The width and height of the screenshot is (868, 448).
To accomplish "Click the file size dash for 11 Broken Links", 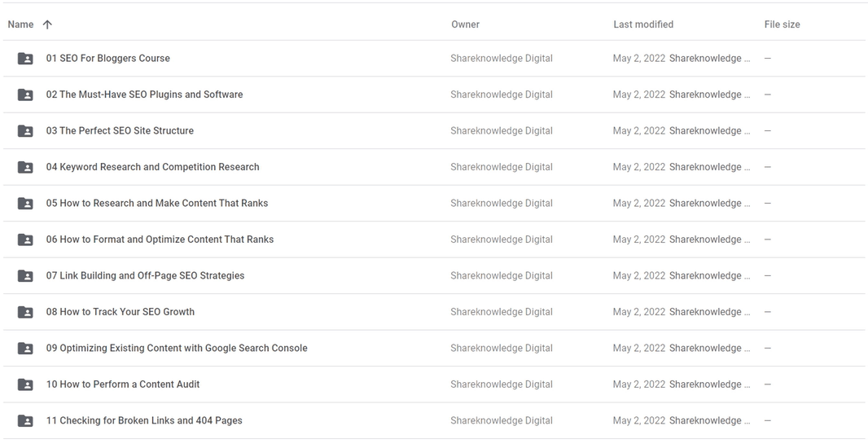I will coord(768,421).
